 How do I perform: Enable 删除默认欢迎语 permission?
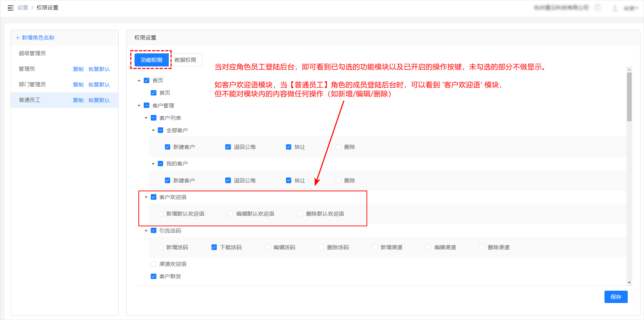pos(300,214)
